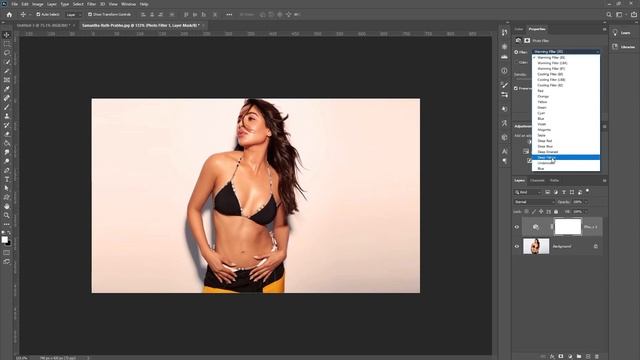Click the trash icon in Layers panel
This screenshot has width=640, height=360.
tap(597, 356)
